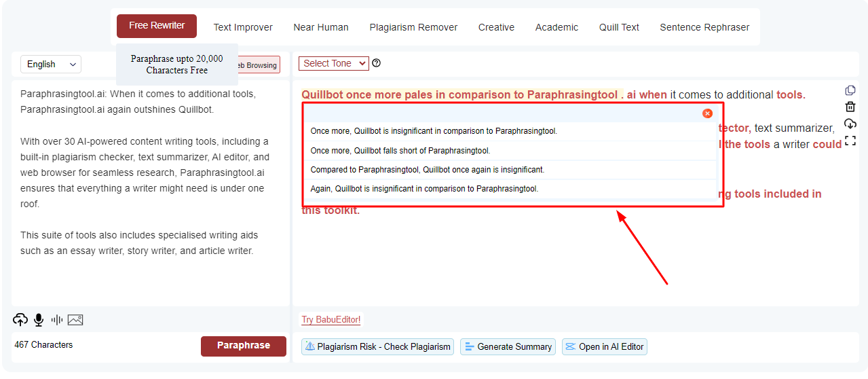Viewport: 868px width, 379px height.
Task: Click Open in AI Editor button
Action: tap(605, 346)
